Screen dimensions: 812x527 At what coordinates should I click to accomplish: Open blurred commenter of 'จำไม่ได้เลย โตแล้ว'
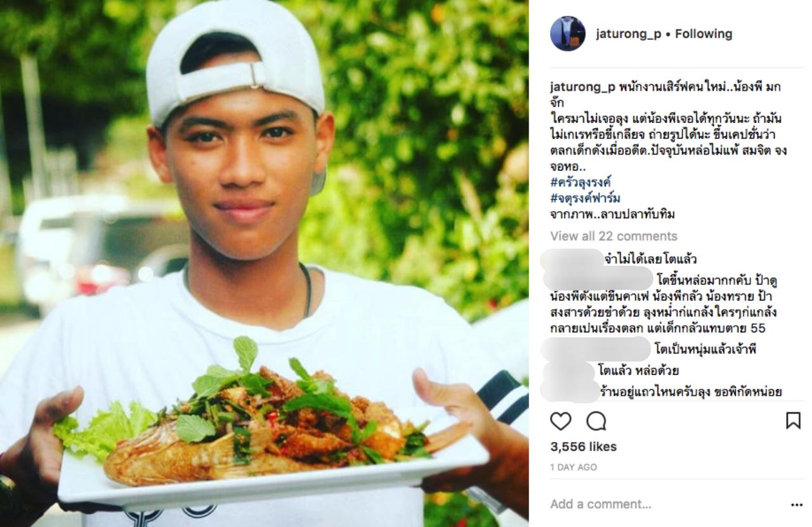[x=573, y=259]
